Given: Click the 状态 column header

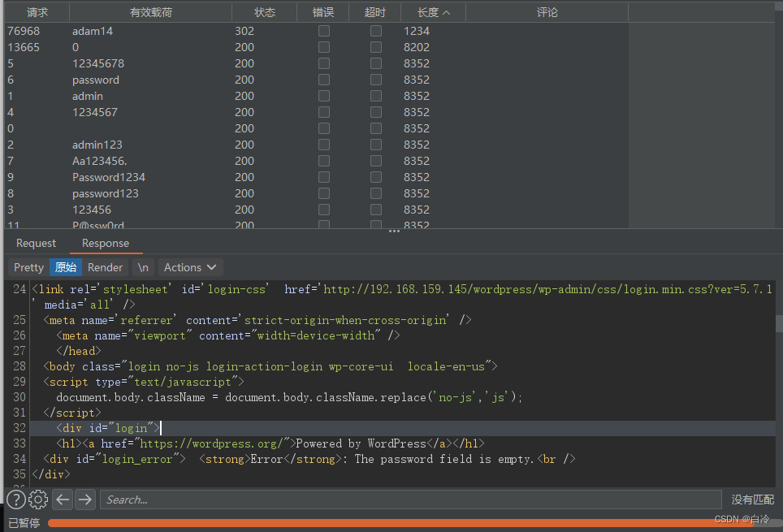Looking at the screenshot, I should (264, 11).
